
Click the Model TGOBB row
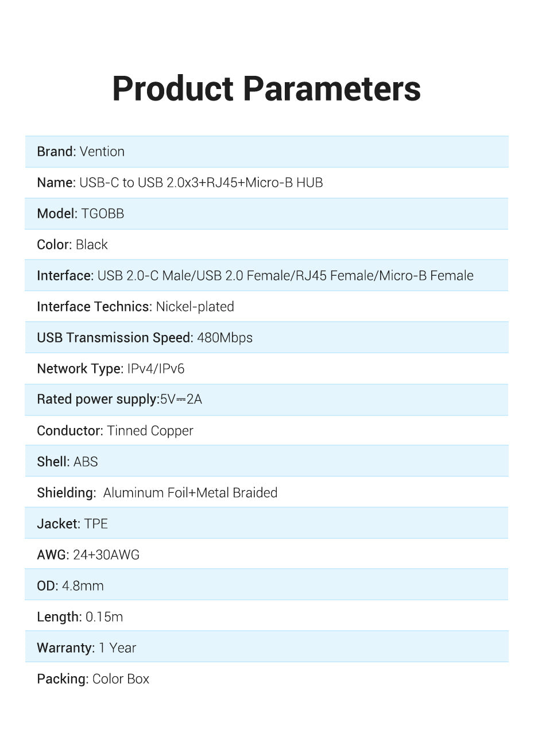click(x=80, y=214)
